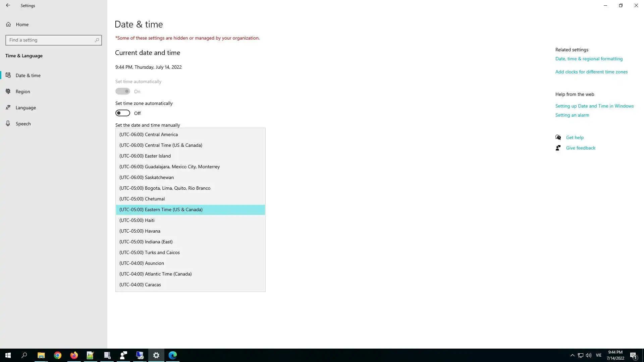Focus the Find a setting search box
Viewport: 644px width, 362px height.
tap(50, 40)
